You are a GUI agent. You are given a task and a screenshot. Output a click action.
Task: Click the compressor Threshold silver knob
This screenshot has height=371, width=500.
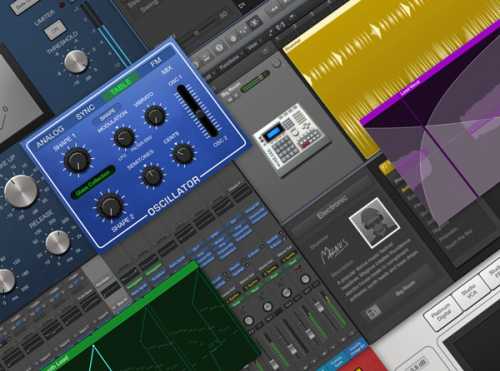76,62
